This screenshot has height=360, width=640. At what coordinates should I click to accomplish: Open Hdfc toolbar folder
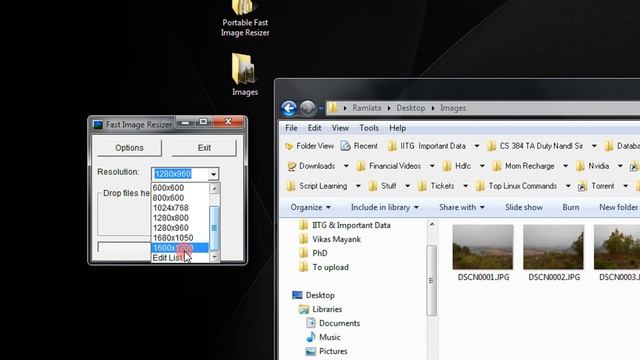click(x=456, y=166)
